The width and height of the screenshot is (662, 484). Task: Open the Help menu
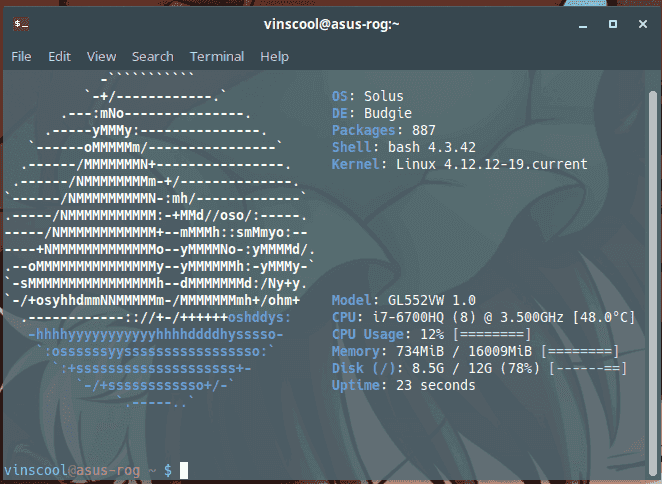pos(274,57)
